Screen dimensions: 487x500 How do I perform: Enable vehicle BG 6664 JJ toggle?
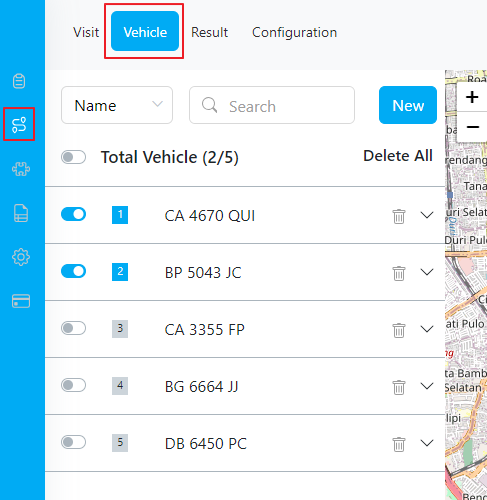(73, 385)
